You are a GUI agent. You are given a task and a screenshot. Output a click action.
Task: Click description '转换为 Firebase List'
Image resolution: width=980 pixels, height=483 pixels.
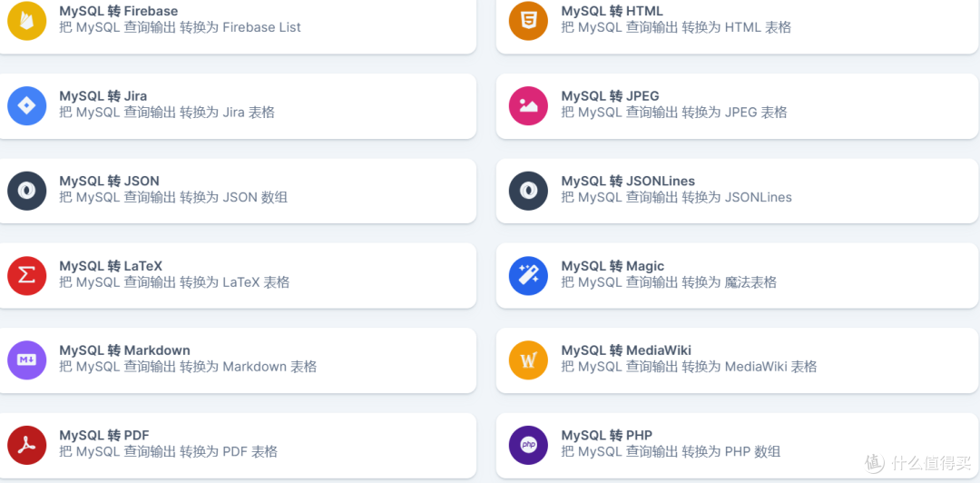240,27
